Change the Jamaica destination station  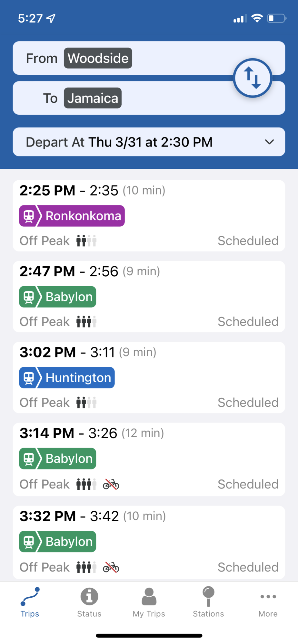pos(93,98)
